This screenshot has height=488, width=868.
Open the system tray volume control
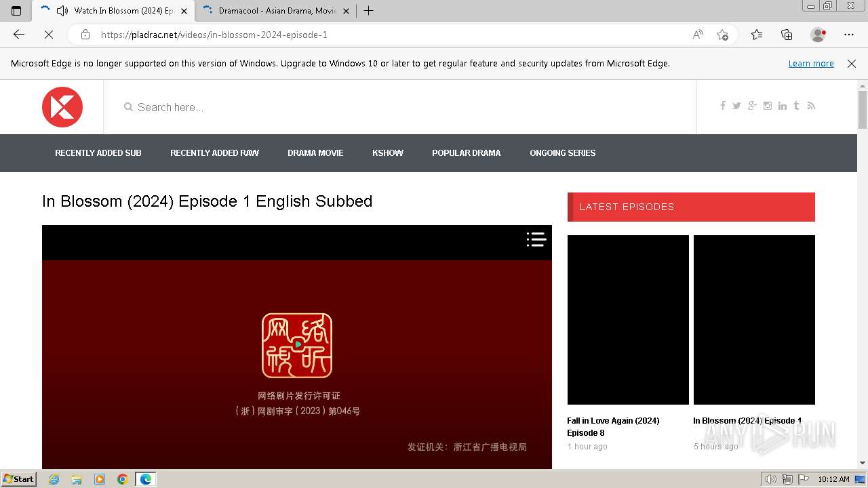coord(771,479)
